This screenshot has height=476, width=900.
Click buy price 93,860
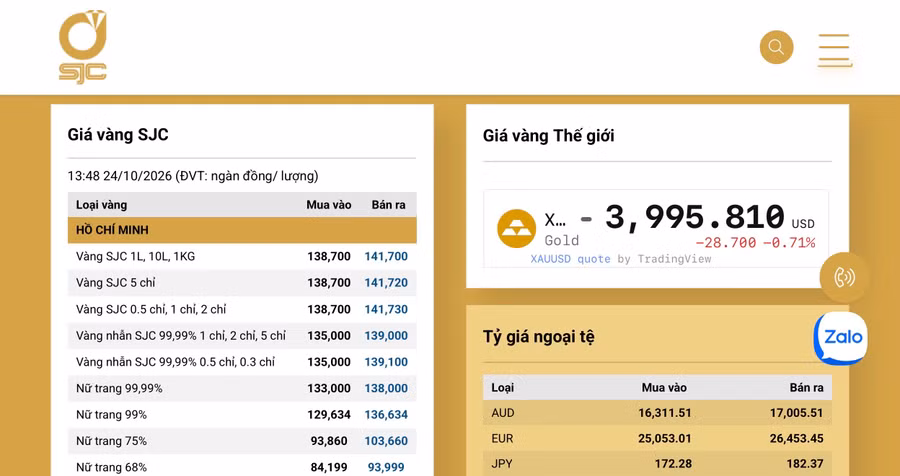pos(329,442)
